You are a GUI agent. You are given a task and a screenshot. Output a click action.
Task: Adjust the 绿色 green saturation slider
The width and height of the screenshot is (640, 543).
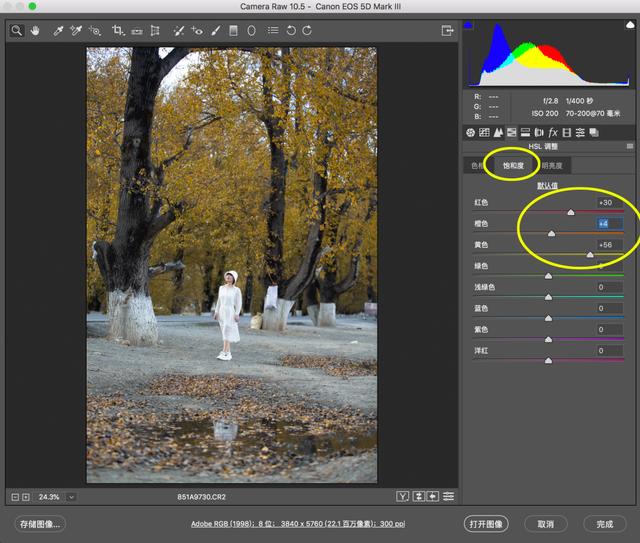(x=549, y=276)
